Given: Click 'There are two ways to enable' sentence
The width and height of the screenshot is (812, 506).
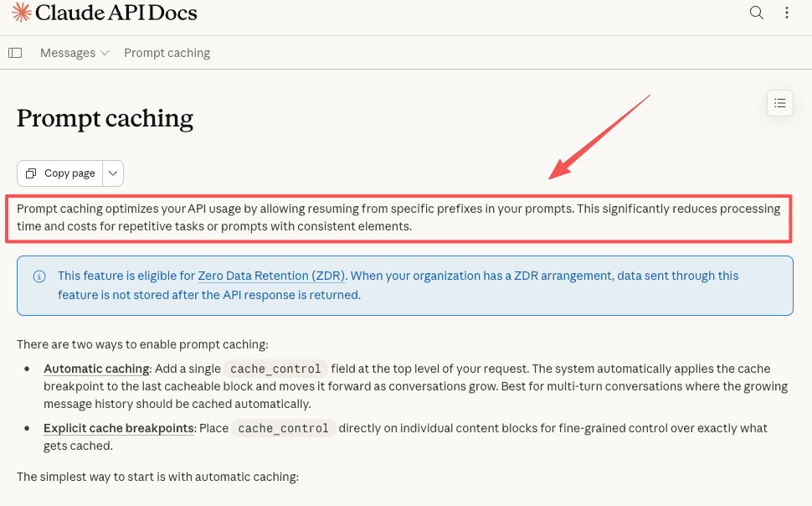Looking at the screenshot, I should coord(142,345).
